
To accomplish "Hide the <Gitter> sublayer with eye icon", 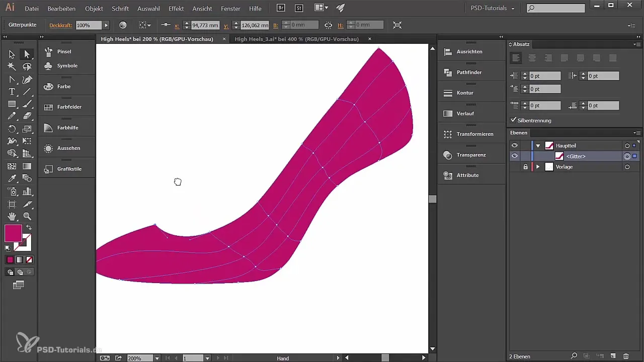I will (x=514, y=156).
